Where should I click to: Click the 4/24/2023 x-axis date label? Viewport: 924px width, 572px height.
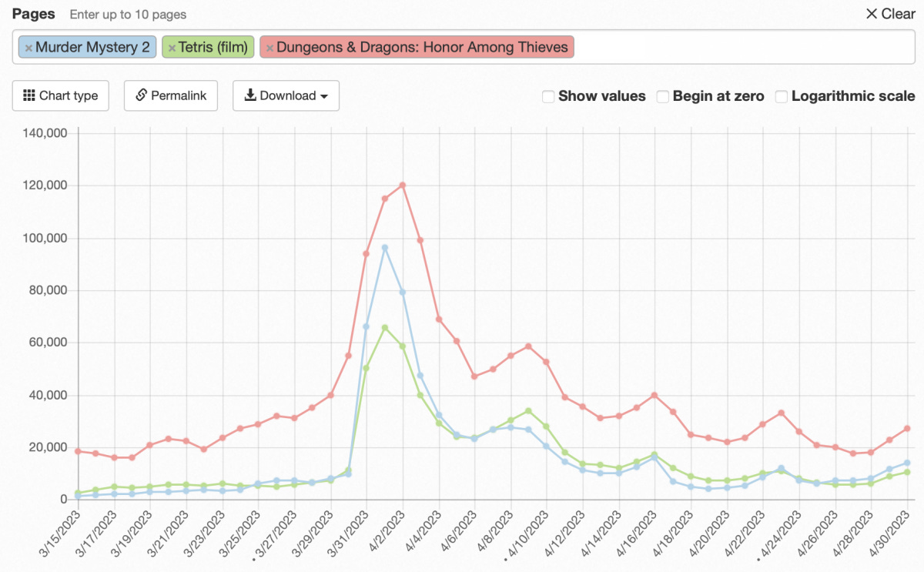[x=781, y=533]
